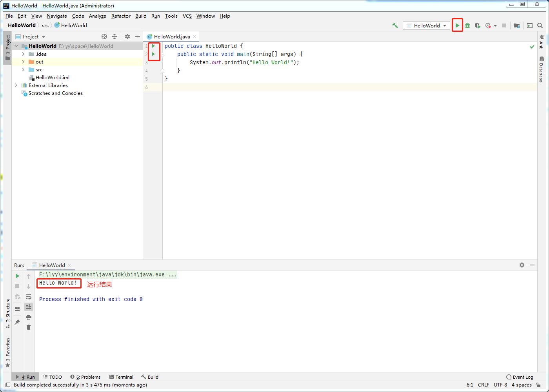Open the Refactor menu
The width and height of the screenshot is (549, 392).
pos(121,16)
